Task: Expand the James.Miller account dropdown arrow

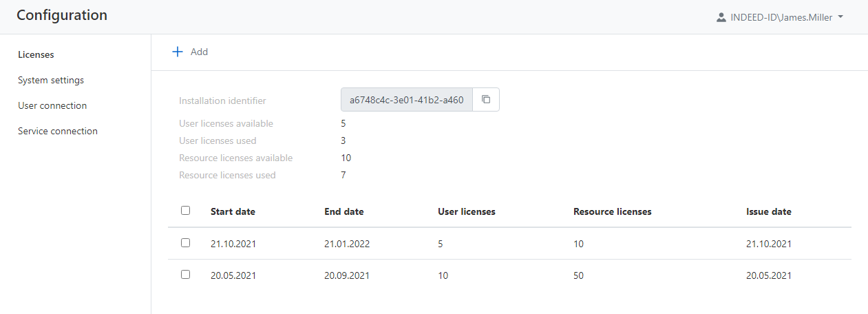Action: click(840, 17)
